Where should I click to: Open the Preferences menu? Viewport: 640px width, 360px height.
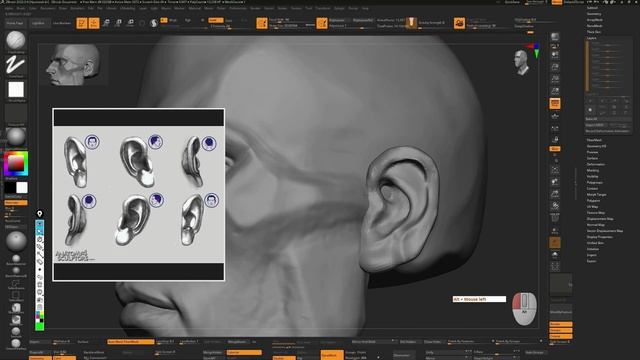238,8
